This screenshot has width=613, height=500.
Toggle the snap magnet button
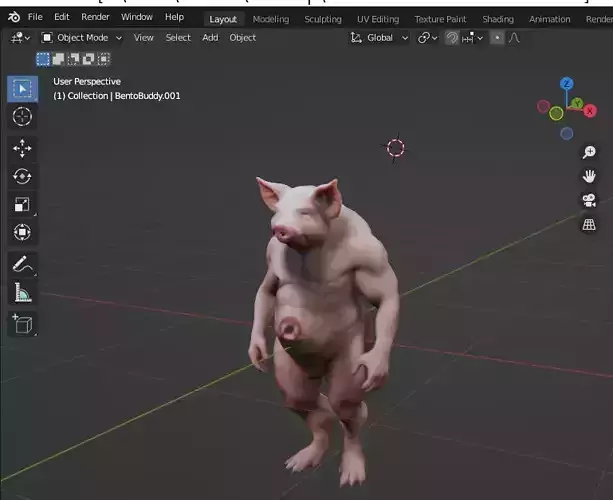[x=452, y=38]
